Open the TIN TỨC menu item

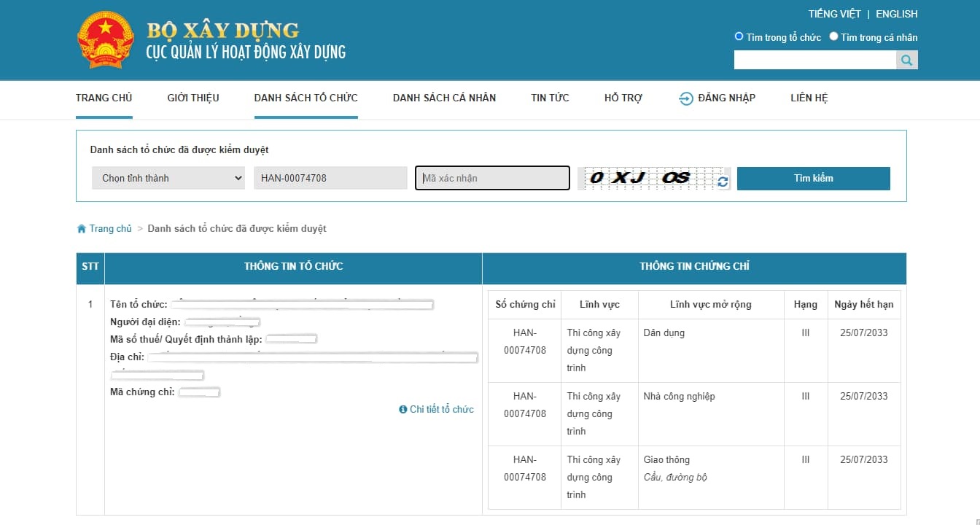pyautogui.click(x=550, y=98)
